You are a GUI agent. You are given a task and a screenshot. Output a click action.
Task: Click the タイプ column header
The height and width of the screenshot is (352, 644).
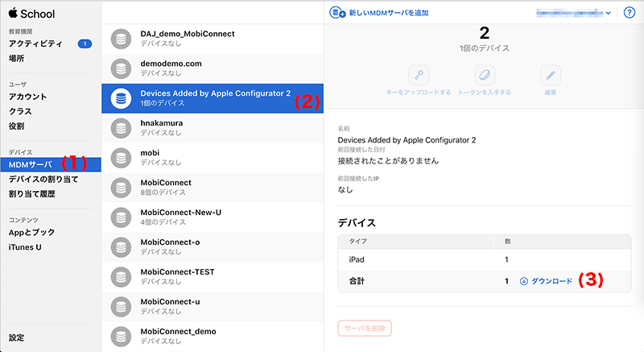coord(357,242)
